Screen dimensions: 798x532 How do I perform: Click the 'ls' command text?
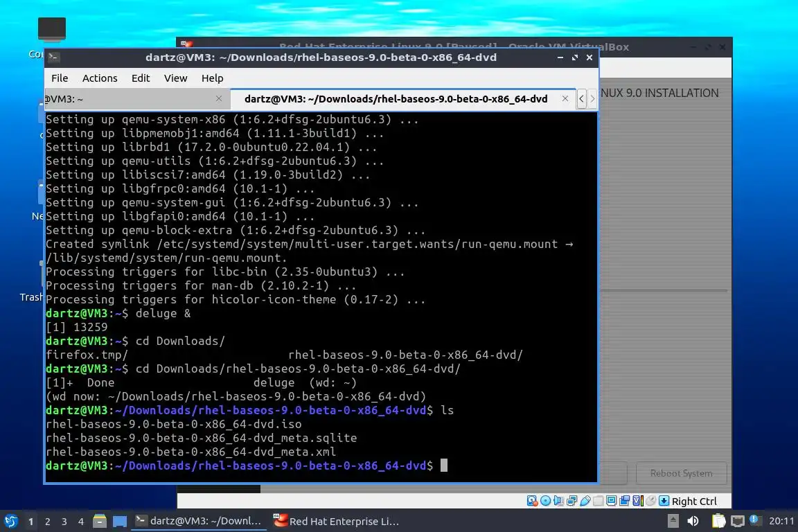coord(447,410)
